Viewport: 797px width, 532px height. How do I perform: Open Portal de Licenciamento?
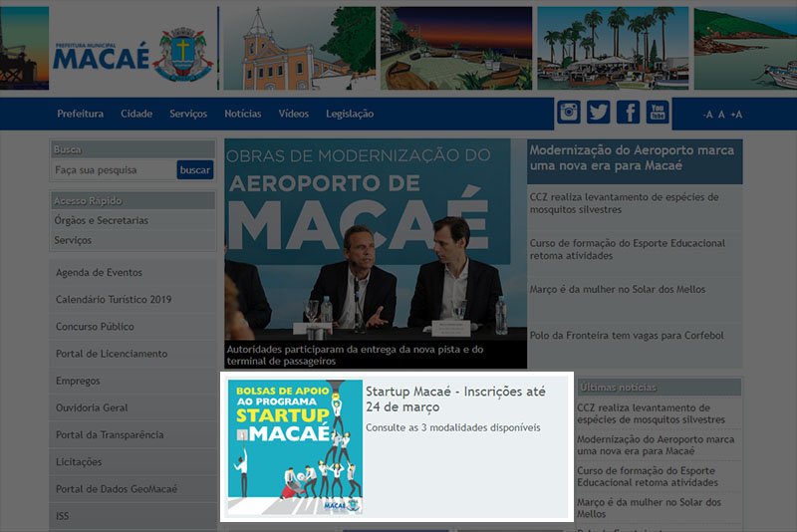coord(112,354)
